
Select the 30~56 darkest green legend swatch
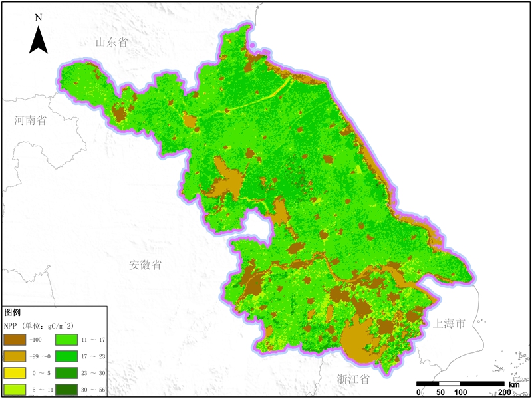[x=67, y=390]
